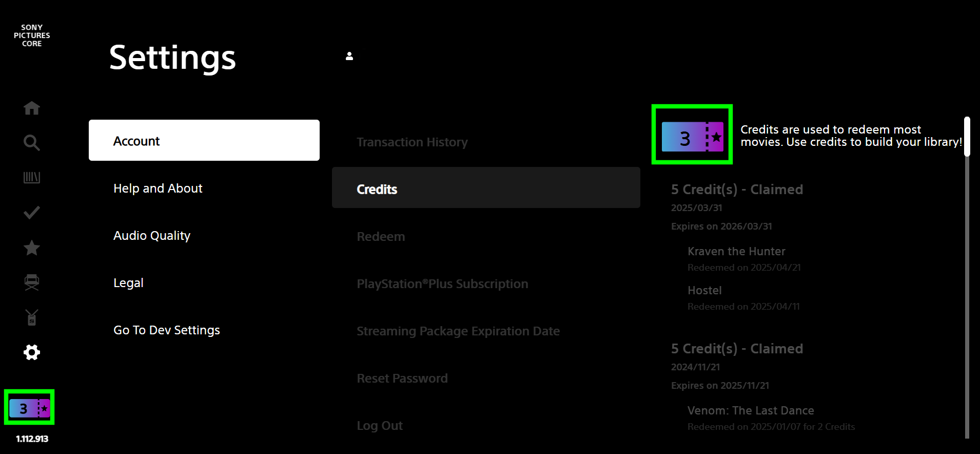Image resolution: width=980 pixels, height=454 pixels.
Task: Select the Credits option
Action: click(486, 187)
